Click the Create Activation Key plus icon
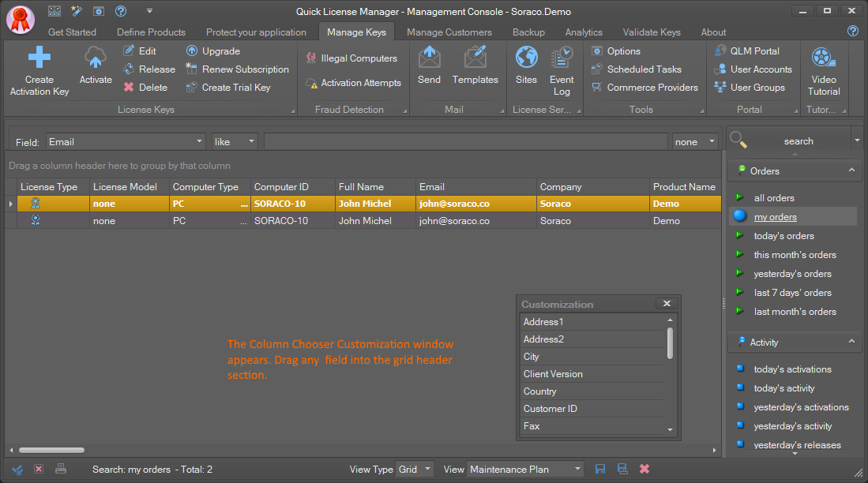Viewport: 868px width, 483px height. coord(39,57)
